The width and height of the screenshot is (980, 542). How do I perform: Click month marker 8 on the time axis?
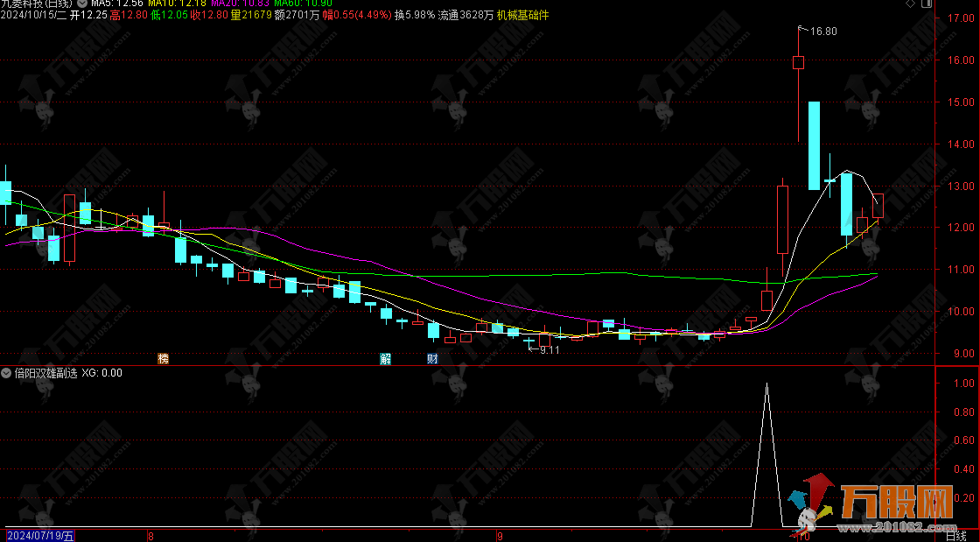[150, 536]
